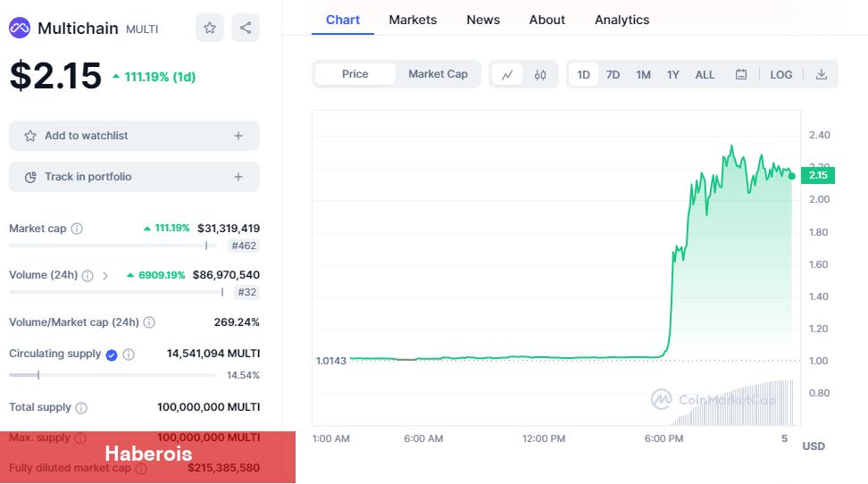This screenshot has height=484, width=868.
Task: Expand Volume (24h) details chevron
Action: tap(105, 275)
